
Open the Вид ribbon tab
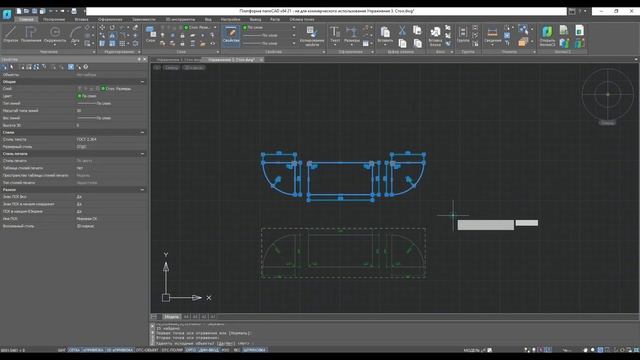(208, 19)
